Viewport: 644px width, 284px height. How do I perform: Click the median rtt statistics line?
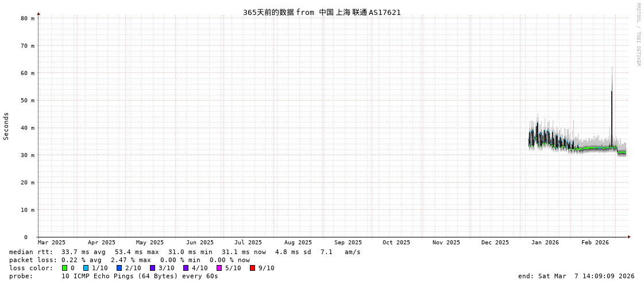[x=185, y=252]
